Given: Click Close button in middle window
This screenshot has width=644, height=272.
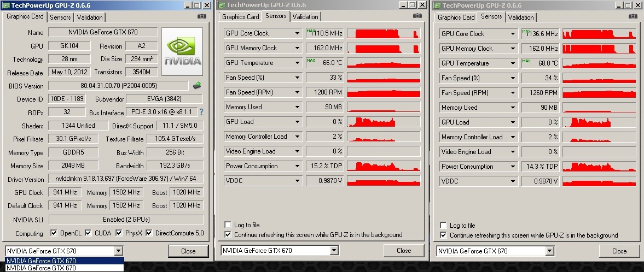Looking at the screenshot, I should pos(404,251).
